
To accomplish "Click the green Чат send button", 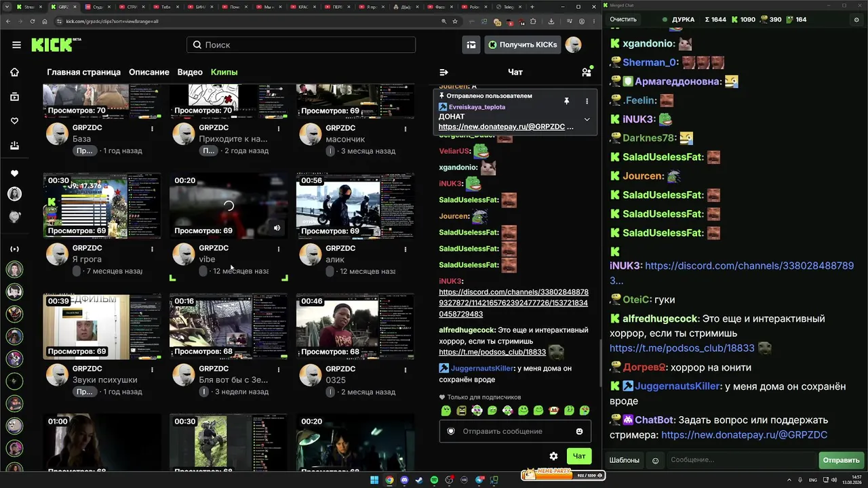I will pyautogui.click(x=579, y=456).
